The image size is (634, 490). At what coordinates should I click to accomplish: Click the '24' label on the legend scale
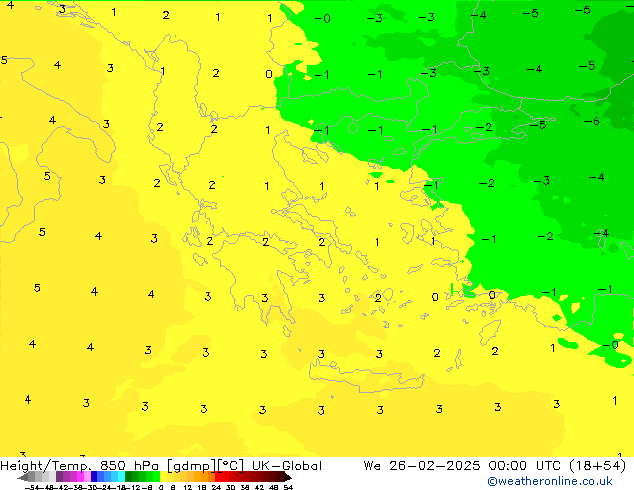click(x=216, y=487)
